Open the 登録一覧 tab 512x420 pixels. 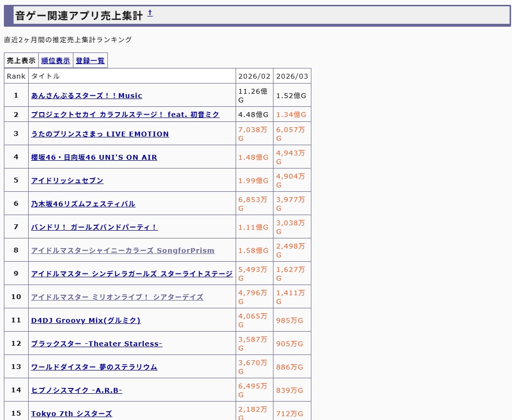(90, 61)
